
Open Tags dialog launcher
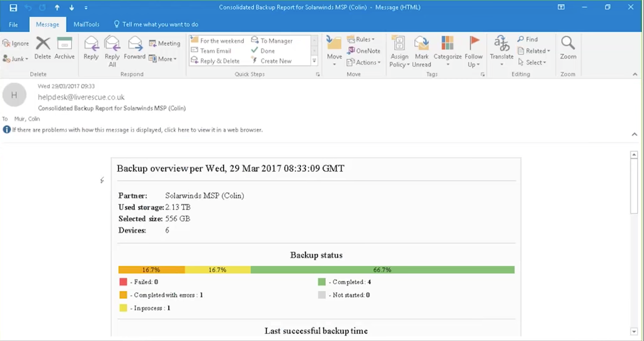(483, 75)
